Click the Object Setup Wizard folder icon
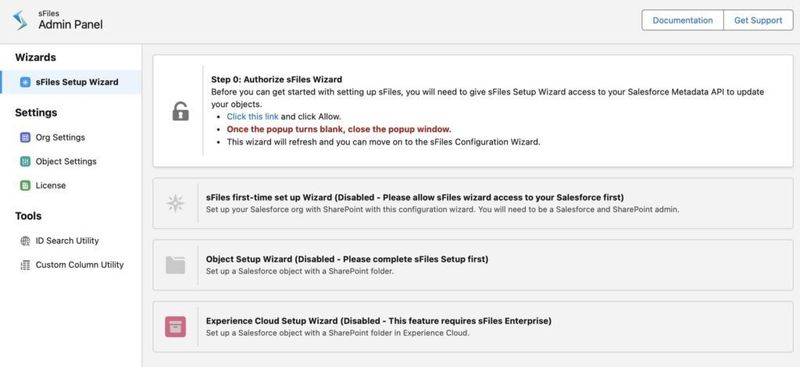The width and height of the screenshot is (800, 367). click(x=175, y=265)
